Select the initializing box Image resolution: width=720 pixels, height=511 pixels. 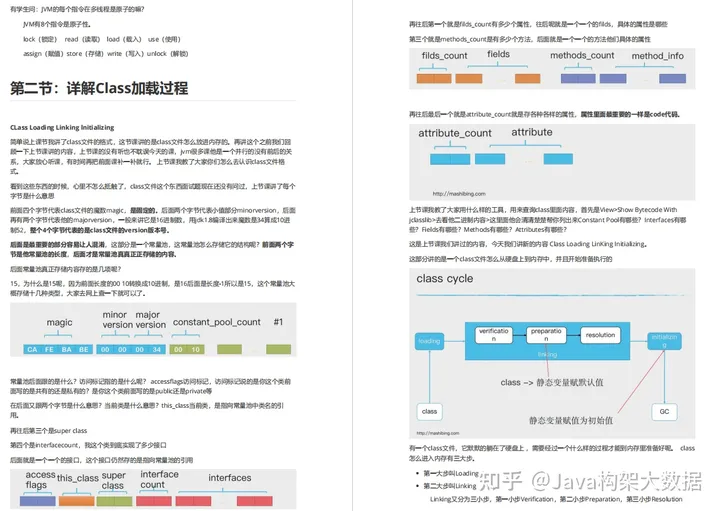click(664, 341)
